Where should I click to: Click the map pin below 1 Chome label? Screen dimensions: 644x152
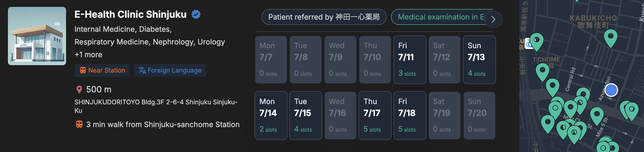542,71
